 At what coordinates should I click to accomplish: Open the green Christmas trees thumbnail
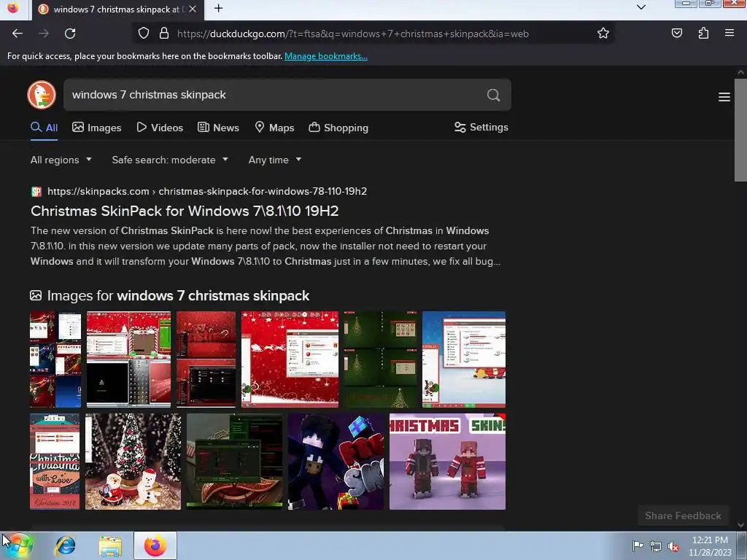(381, 359)
